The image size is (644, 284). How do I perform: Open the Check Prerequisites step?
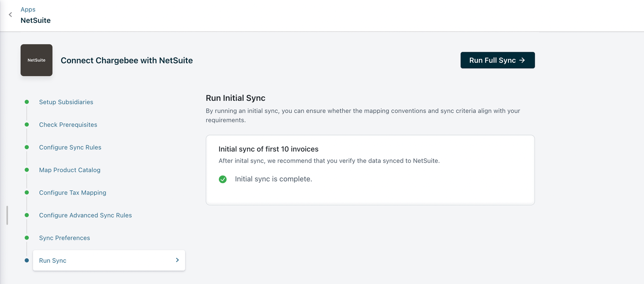point(68,125)
